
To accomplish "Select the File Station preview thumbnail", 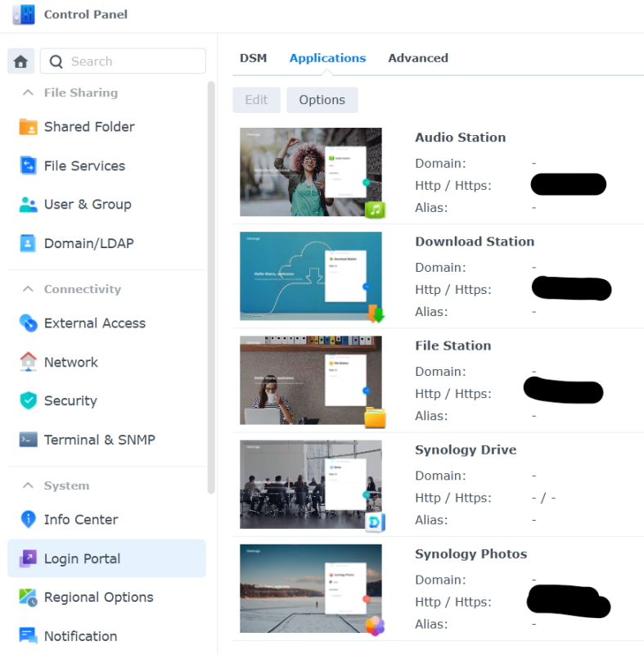I will pyautogui.click(x=310, y=380).
